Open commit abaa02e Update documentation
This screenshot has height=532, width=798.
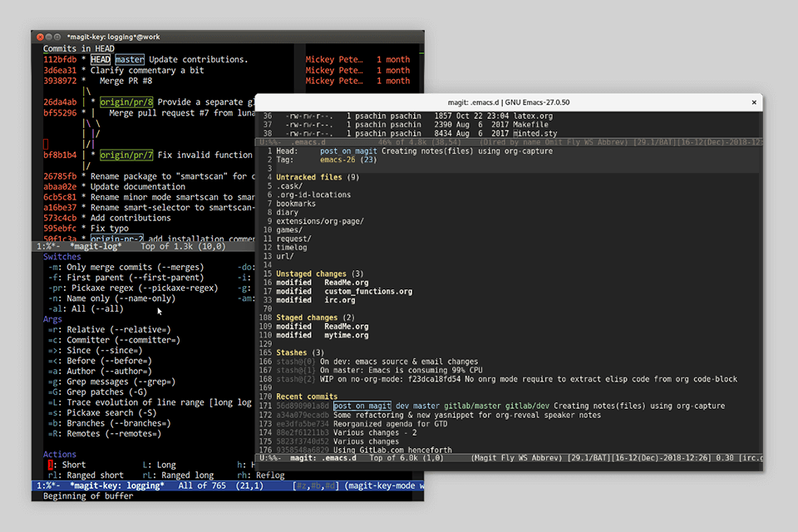(114, 187)
